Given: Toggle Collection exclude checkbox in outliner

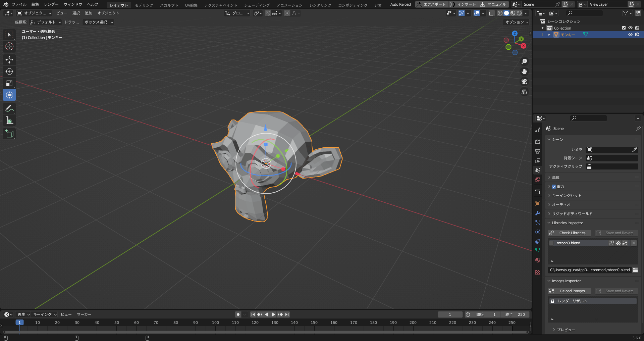Looking at the screenshot, I should pyautogui.click(x=624, y=28).
